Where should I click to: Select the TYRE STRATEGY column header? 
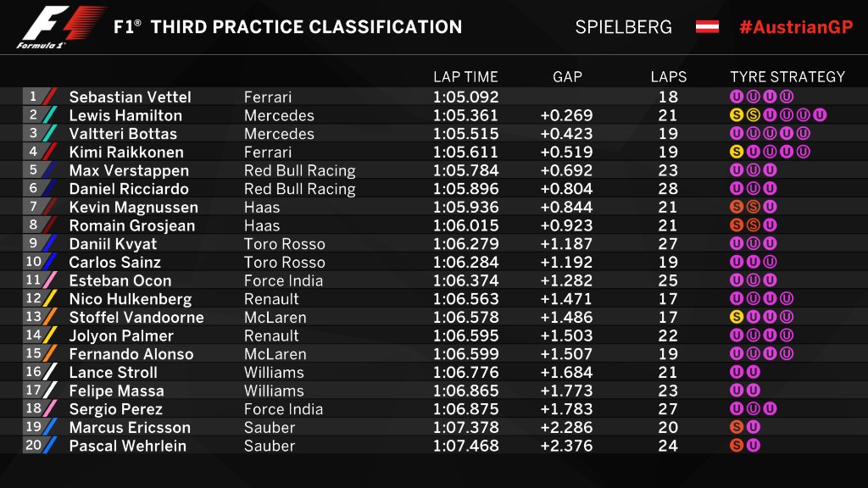pyautogui.click(x=787, y=77)
